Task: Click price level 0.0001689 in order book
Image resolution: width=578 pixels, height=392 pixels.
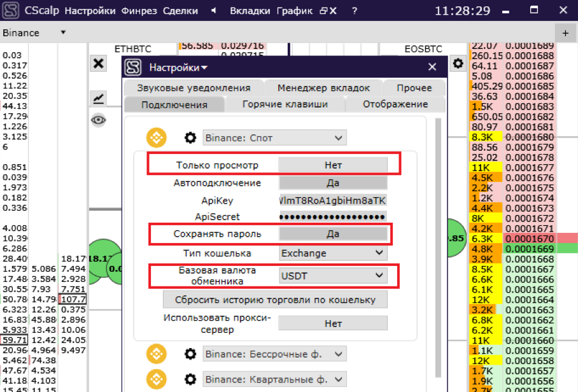Action: [x=530, y=46]
